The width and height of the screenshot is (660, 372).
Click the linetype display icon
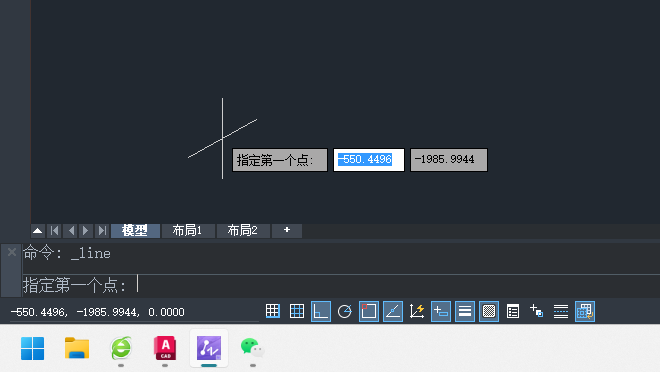(x=561, y=311)
